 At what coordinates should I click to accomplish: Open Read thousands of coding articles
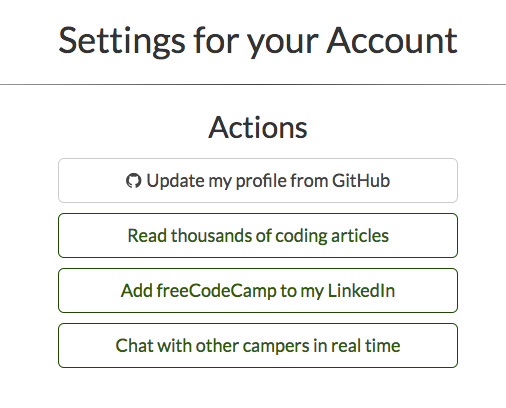click(x=258, y=235)
